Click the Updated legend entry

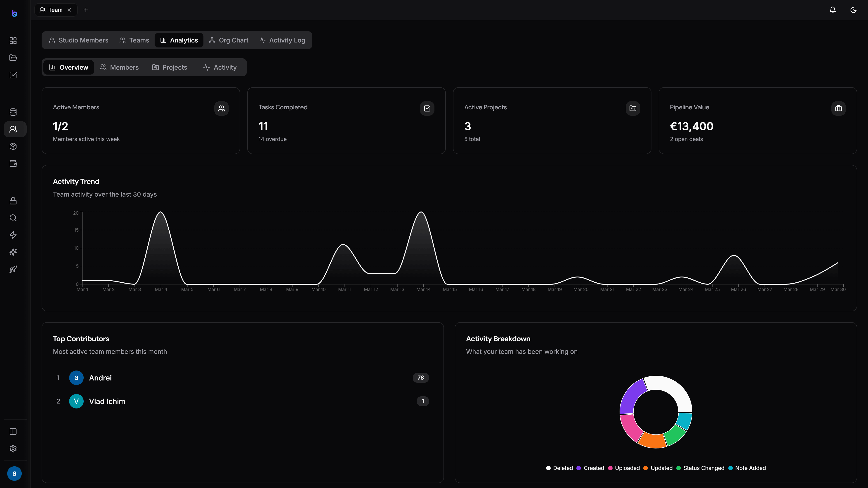pos(658,468)
